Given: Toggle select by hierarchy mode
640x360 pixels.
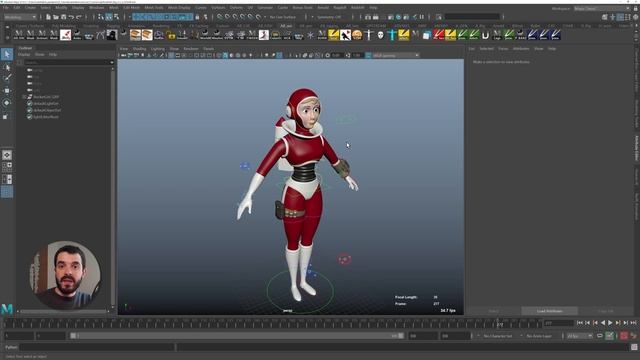Looking at the screenshot, I should (x=101, y=17).
